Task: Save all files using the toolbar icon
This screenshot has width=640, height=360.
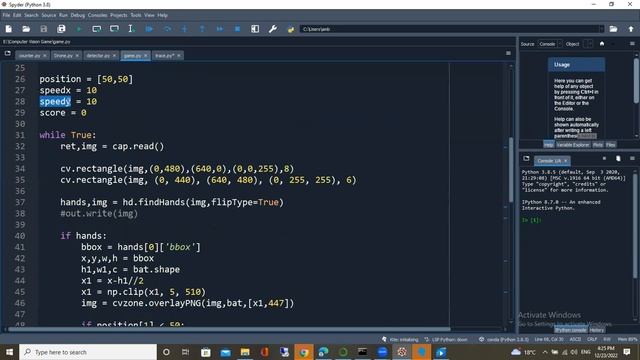Action: point(61,29)
